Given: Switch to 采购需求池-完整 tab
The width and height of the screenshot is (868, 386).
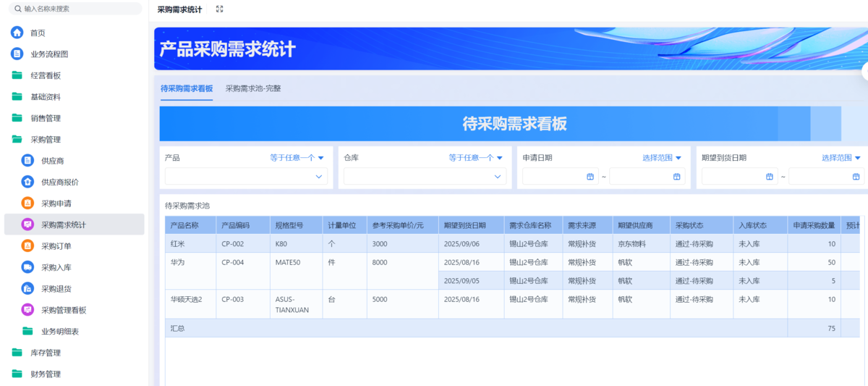Looking at the screenshot, I should [253, 88].
